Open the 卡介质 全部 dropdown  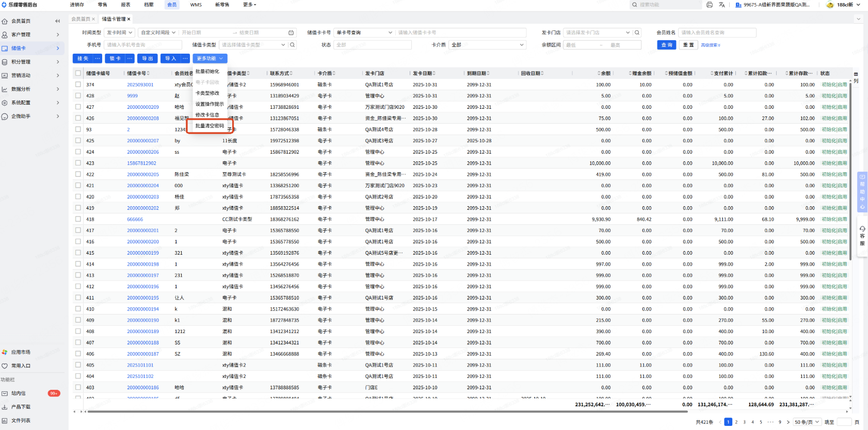[487, 45]
